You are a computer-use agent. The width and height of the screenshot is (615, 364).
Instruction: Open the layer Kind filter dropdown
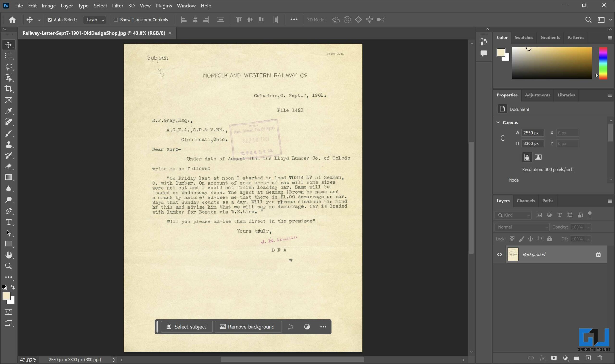[x=513, y=215]
